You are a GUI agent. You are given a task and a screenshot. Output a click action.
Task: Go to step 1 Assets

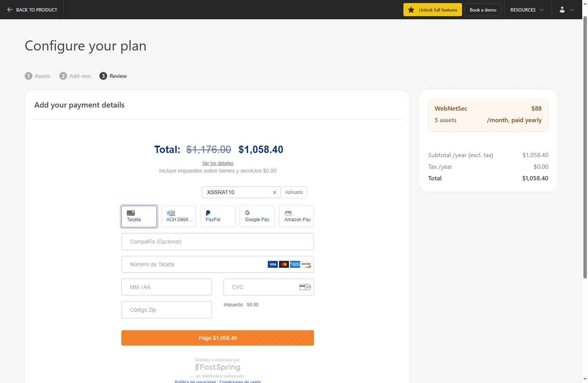coord(37,76)
